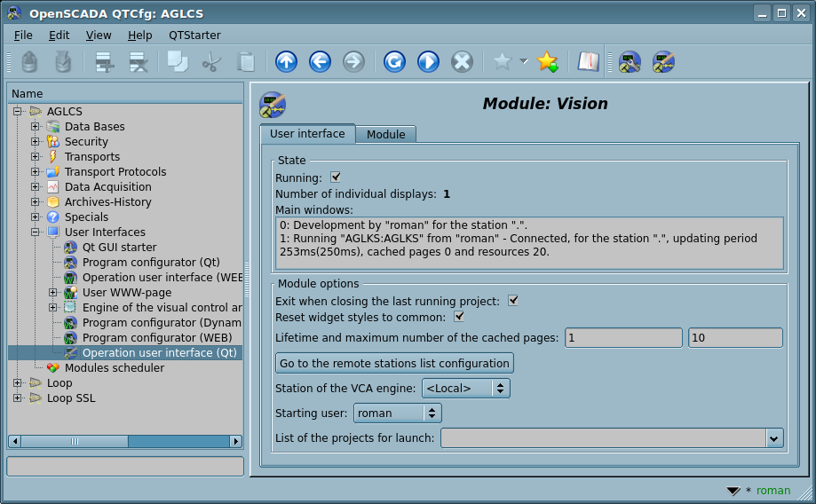Click the cached pages lifetime field showing 1

pyautogui.click(x=623, y=337)
